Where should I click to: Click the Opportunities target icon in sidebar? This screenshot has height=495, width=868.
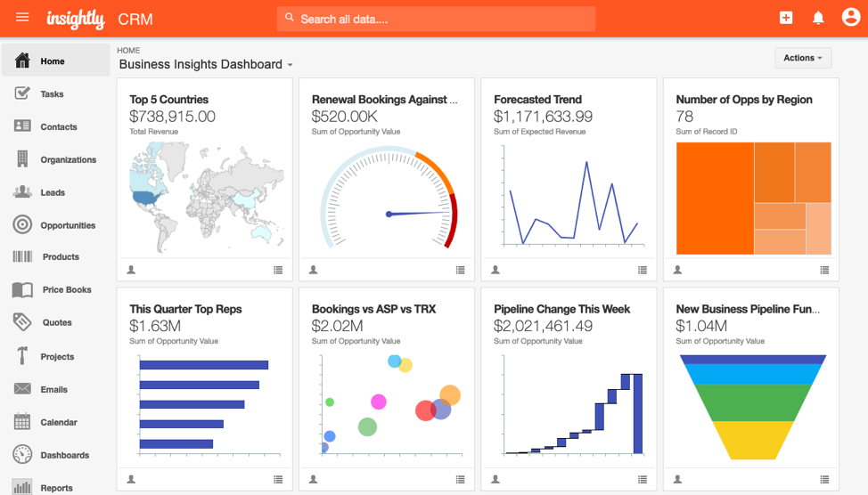[22, 224]
